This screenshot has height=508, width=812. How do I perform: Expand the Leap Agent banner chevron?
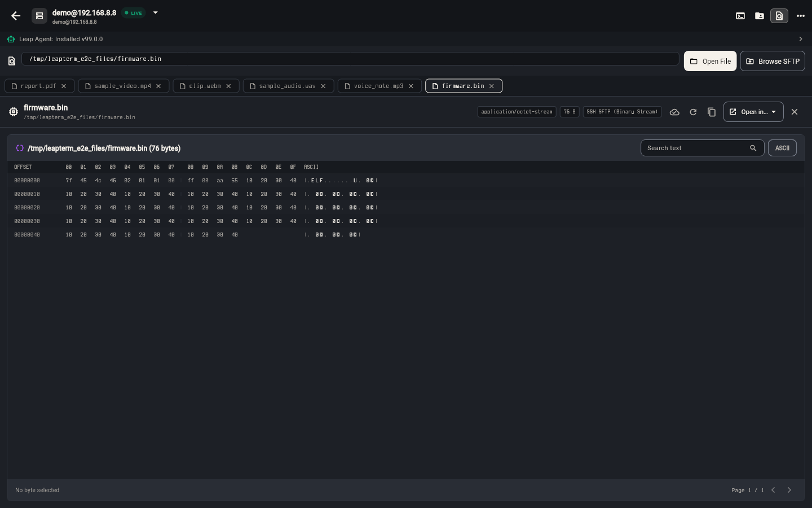tap(801, 39)
